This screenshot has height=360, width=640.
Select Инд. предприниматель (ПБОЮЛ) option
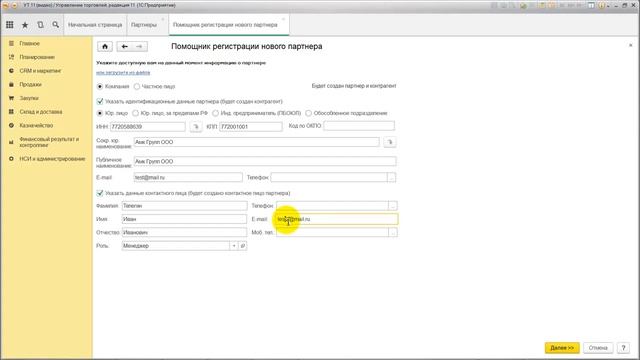tap(216, 113)
